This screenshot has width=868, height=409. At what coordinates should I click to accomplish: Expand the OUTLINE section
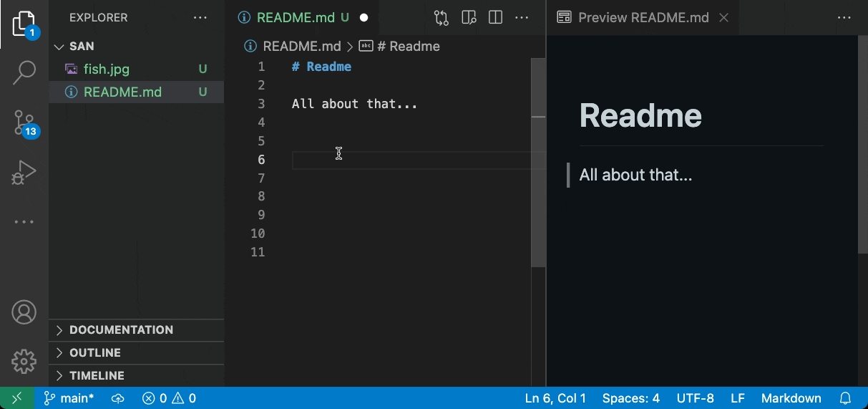coord(136,353)
